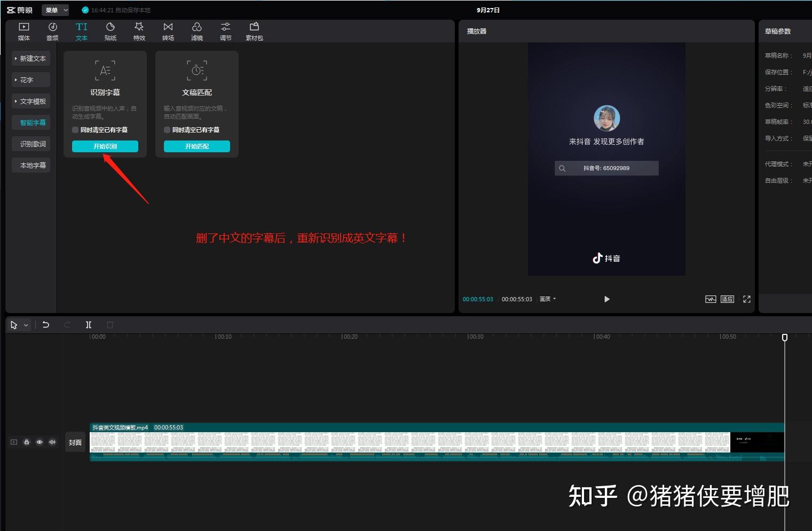Enter fullscreen preview in the player
Image resolution: width=812 pixels, height=531 pixels.
[x=747, y=299]
